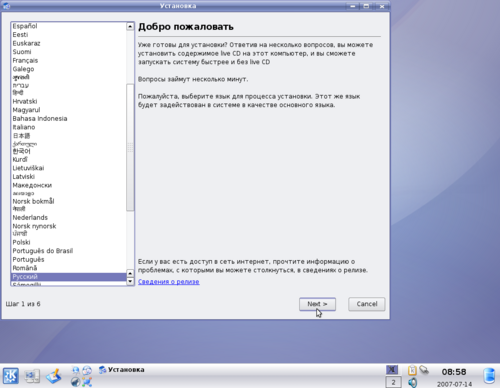Open the Сведения о релизе link
This screenshot has height=388, width=500.
(169, 282)
